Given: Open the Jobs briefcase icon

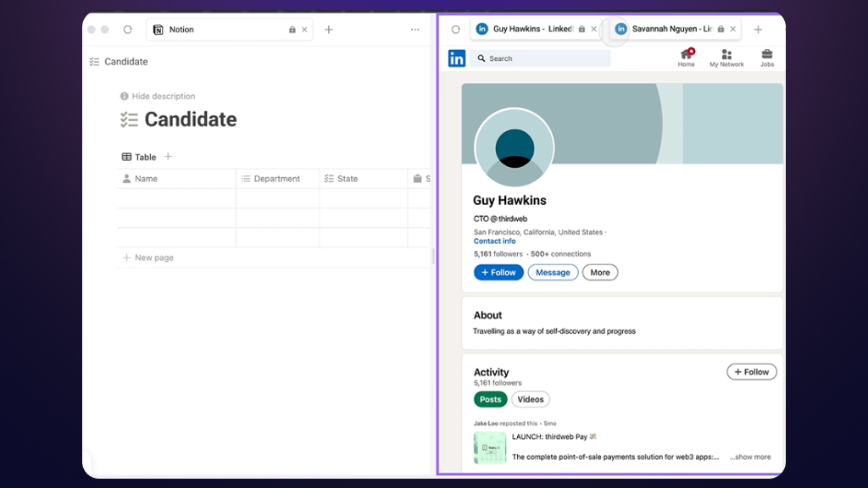Looking at the screenshot, I should click(766, 57).
